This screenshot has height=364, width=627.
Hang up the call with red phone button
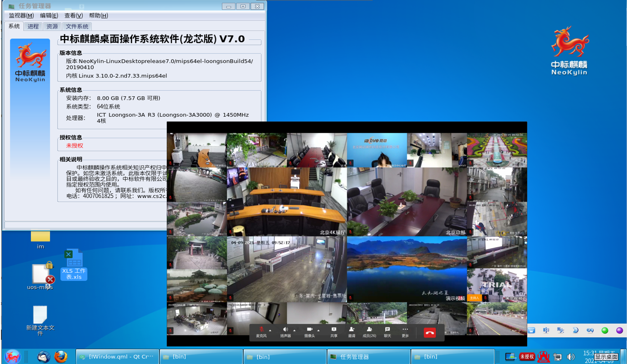point(429,333)
